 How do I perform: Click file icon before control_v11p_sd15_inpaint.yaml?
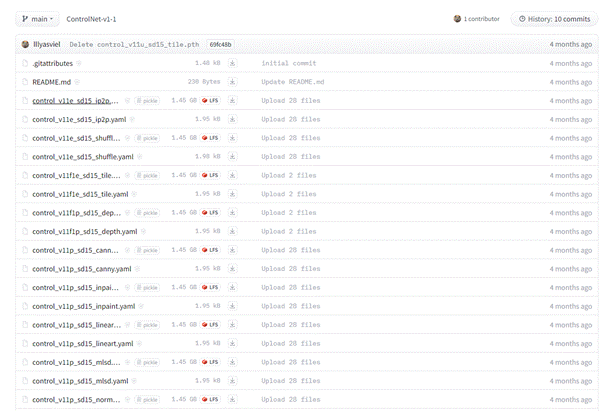[25, 306]
